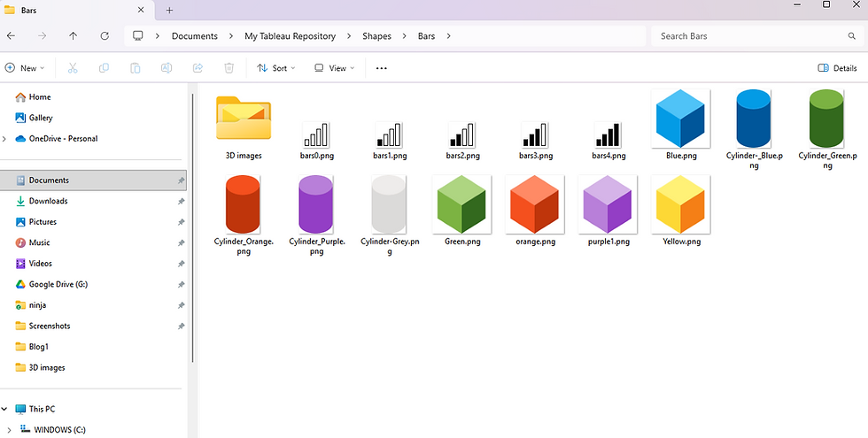Unpin Music from quick access

tap(181, 242)
